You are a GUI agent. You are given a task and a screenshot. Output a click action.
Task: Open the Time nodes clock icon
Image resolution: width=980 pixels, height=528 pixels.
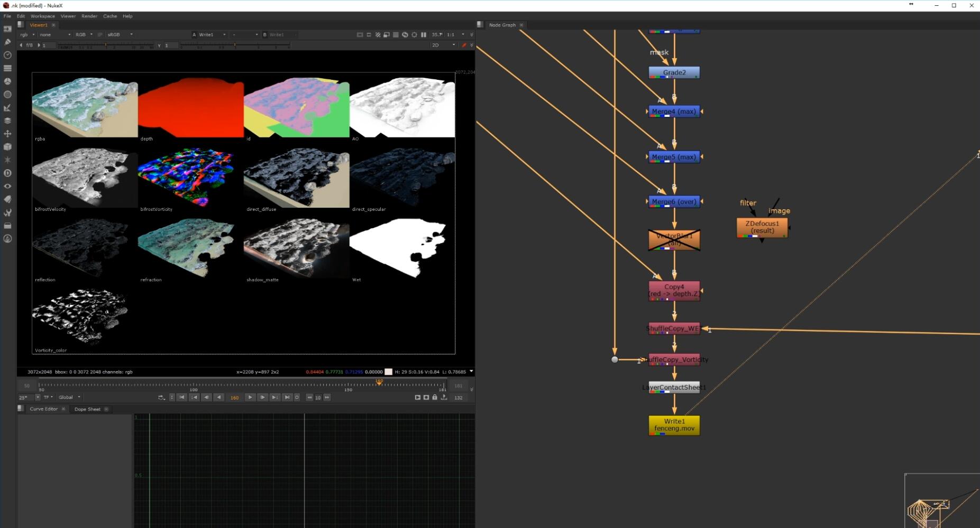[x=7, y=55]
